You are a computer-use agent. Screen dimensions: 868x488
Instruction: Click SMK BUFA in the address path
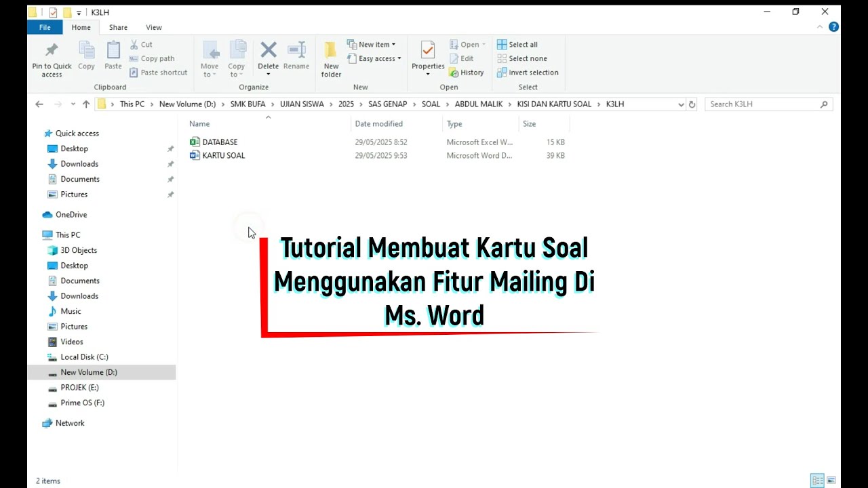248,104
